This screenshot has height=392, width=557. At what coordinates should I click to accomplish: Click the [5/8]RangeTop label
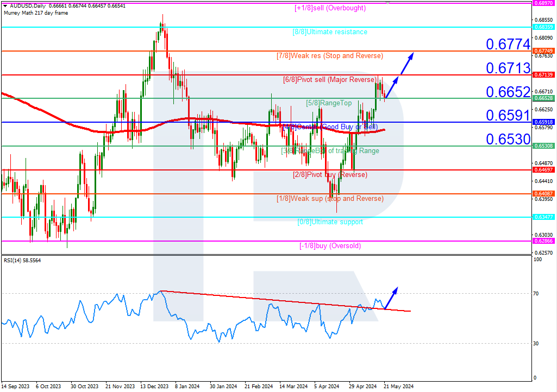coord(329,103)
